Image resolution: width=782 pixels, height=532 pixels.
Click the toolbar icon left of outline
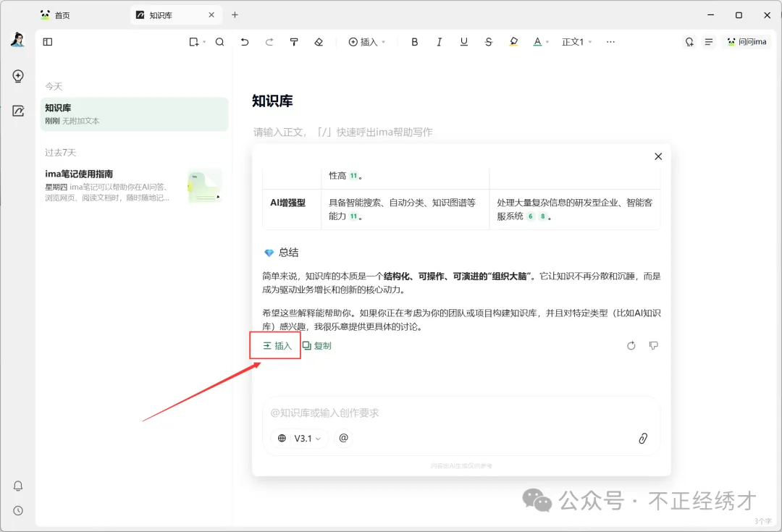pos(689,42)
